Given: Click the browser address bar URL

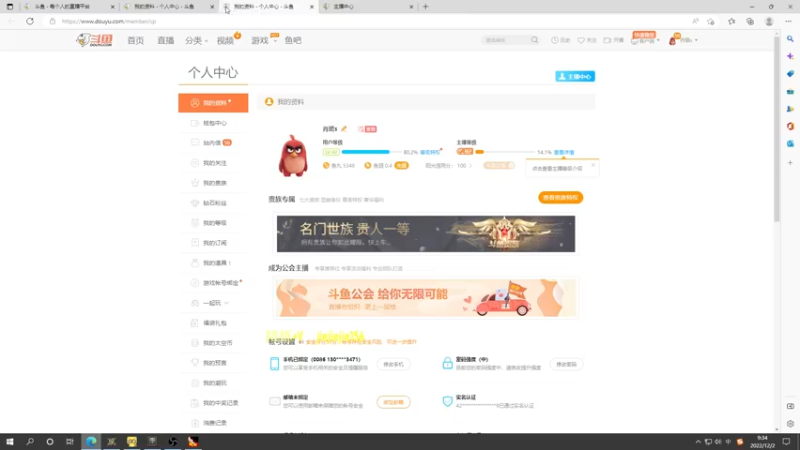Looking at the screenshot, I should (x=109, y=21).
